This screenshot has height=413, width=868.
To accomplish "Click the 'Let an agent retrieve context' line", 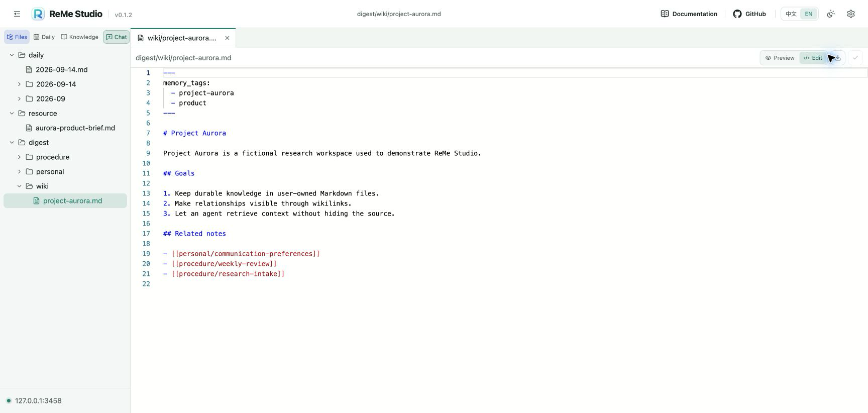I will pyautogui.click(x=279, y=214).
